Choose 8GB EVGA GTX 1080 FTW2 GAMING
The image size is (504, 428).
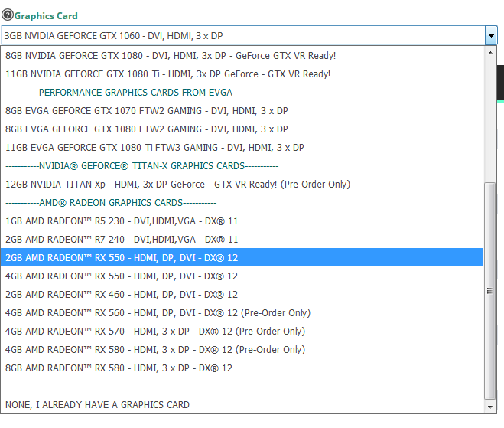click(242, 129)
